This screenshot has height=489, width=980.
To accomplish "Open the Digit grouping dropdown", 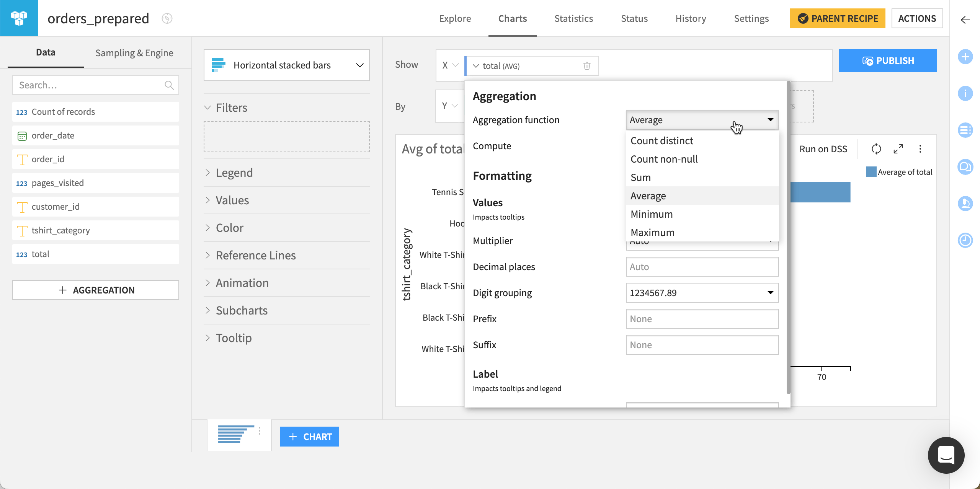I will [x=702, y=292].
